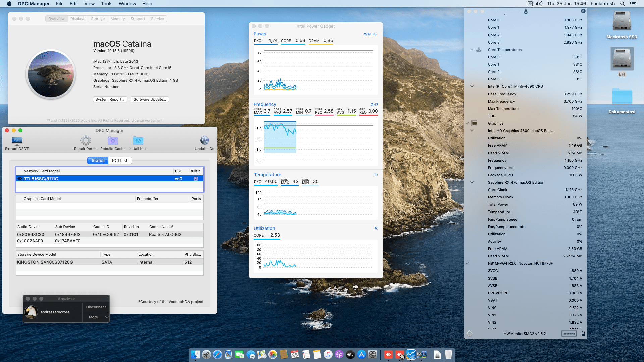Open the Install Kext tool

click(138, 141)
